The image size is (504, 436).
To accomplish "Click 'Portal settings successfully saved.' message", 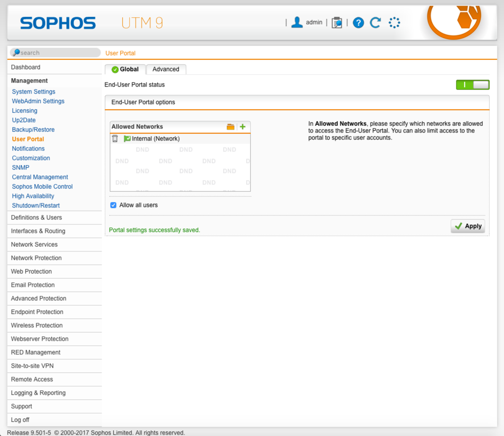I will 155,230.
